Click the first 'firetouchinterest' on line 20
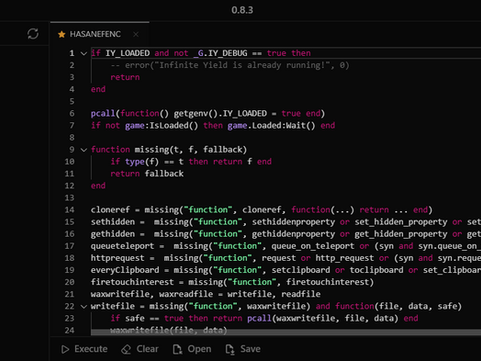The image size is (481, 361). coord(132,282)
